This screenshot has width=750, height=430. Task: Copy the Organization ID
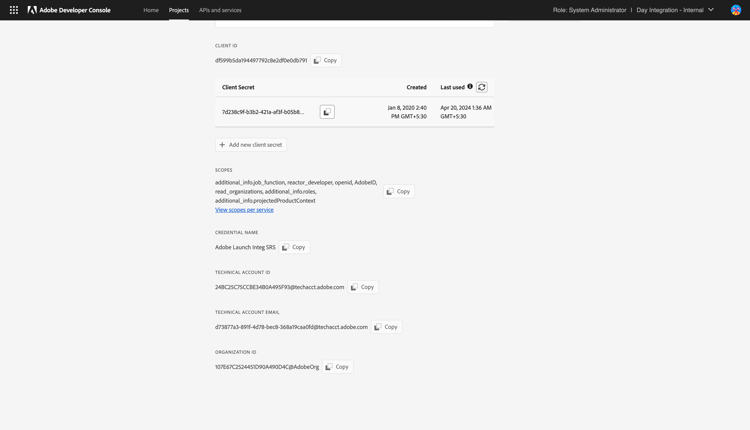point(338,367)
